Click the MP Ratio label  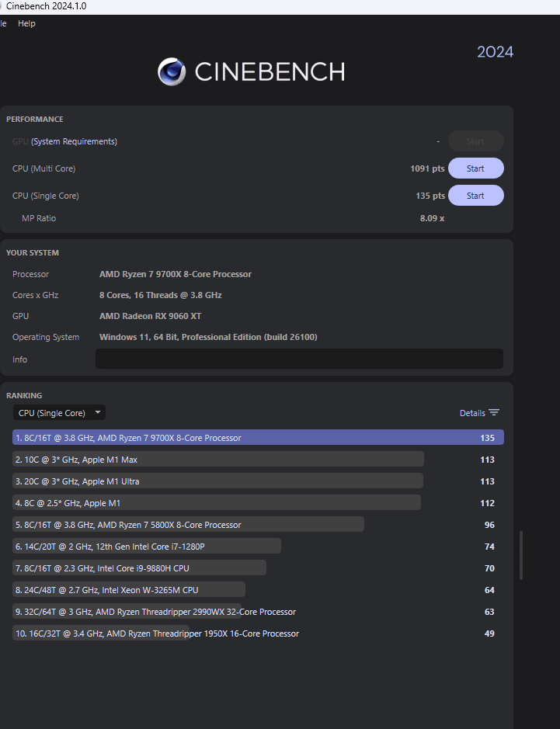39,218
